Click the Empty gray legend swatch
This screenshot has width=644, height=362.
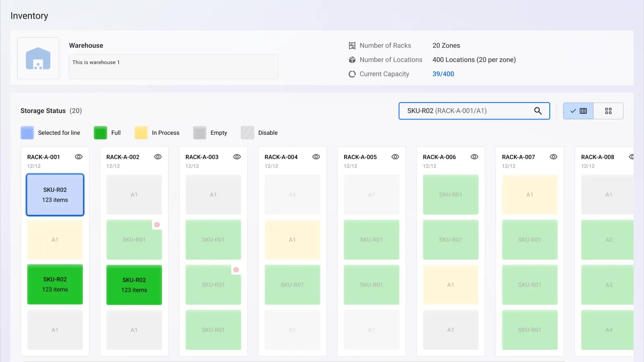[x=200, y=133]
